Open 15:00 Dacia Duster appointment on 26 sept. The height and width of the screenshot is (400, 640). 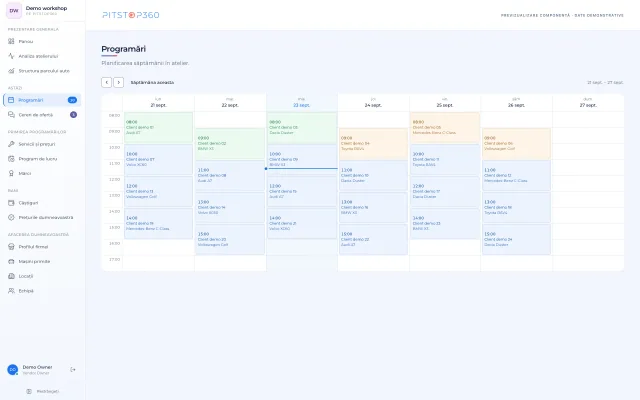(516, 240)
